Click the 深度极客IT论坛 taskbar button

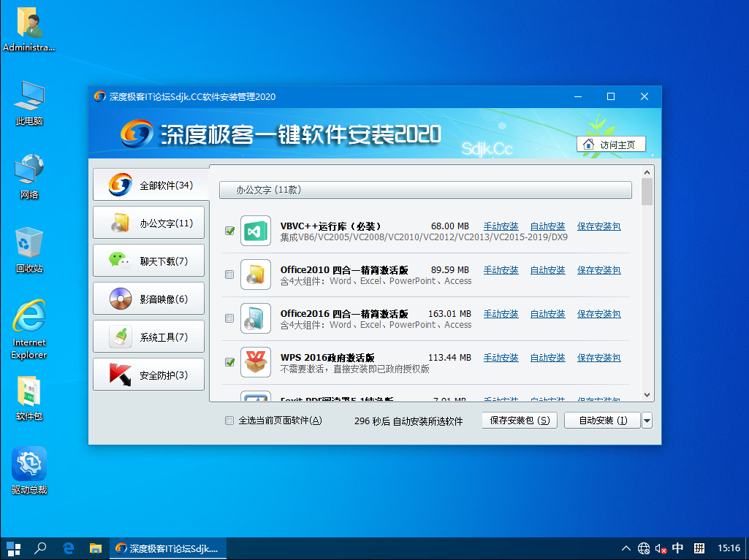(168, 548)
